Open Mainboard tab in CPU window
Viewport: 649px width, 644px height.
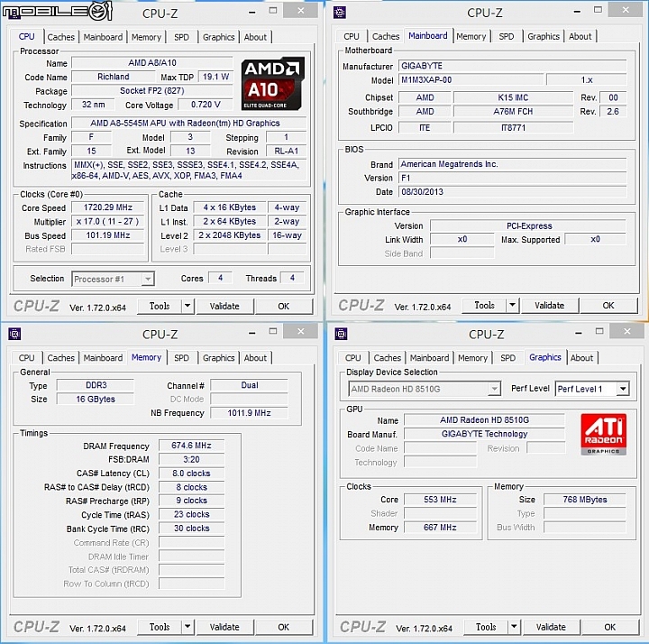click(103, 37)
